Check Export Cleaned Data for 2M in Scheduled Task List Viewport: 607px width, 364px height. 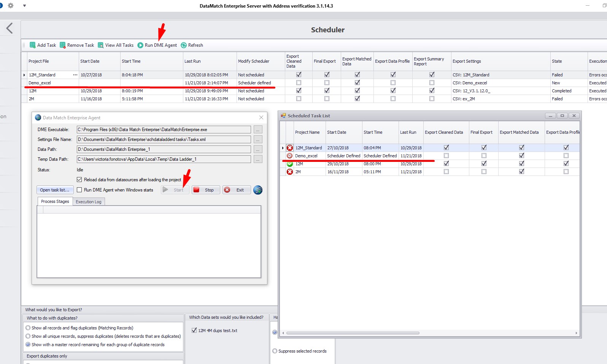tap(447, 172)
